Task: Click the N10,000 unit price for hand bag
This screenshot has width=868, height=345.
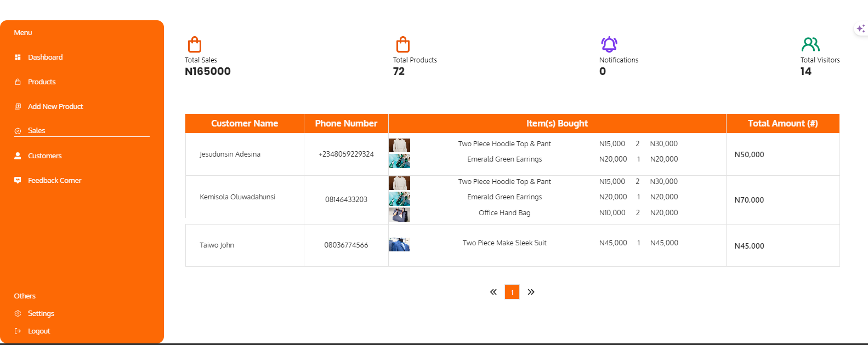Action: coord(612,212)
